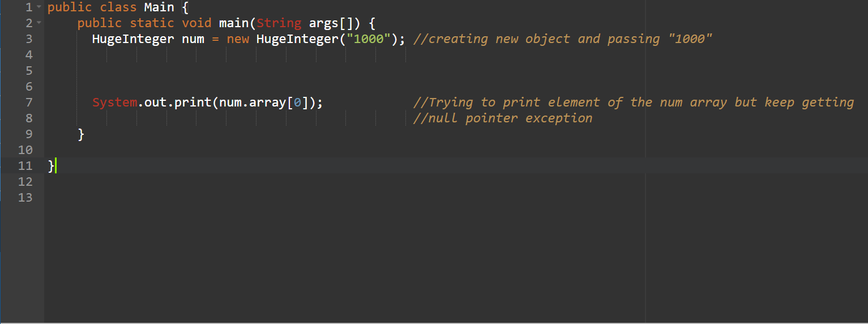Collapse the main method fold arrow

point(39,24)
